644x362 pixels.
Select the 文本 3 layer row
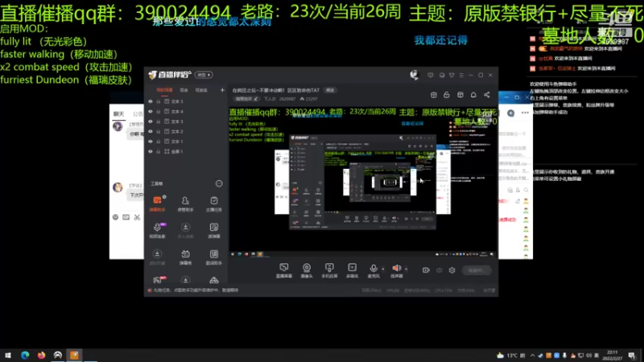187,121
